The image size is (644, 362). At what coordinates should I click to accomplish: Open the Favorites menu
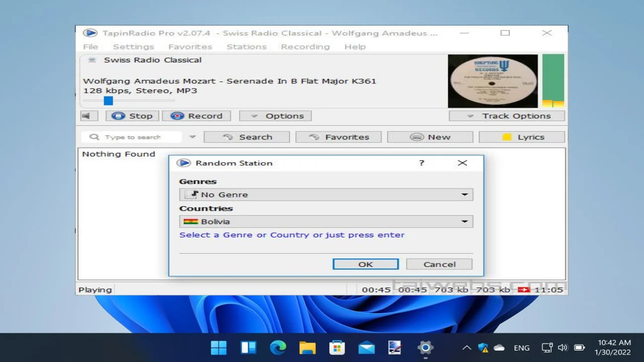(190, 47)
